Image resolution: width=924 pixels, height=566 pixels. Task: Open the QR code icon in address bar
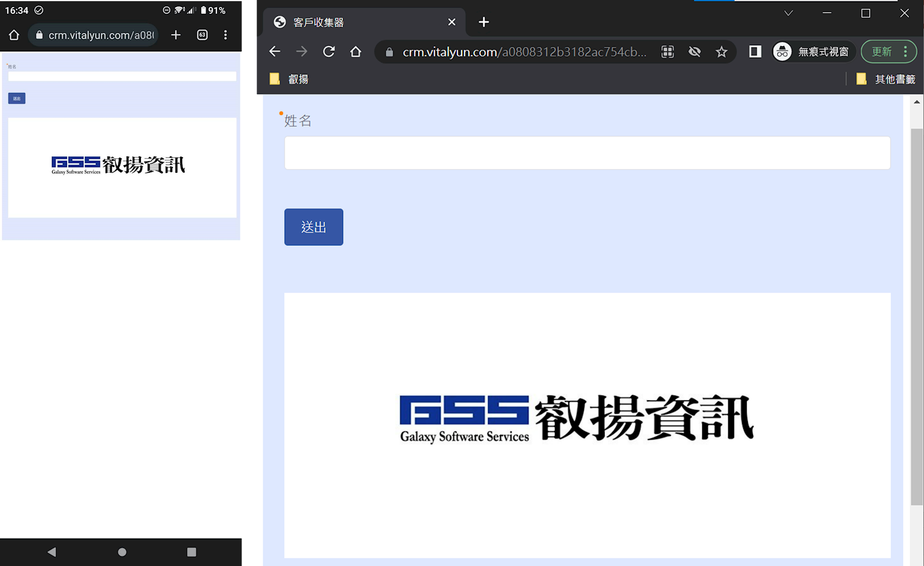[668, 51]
